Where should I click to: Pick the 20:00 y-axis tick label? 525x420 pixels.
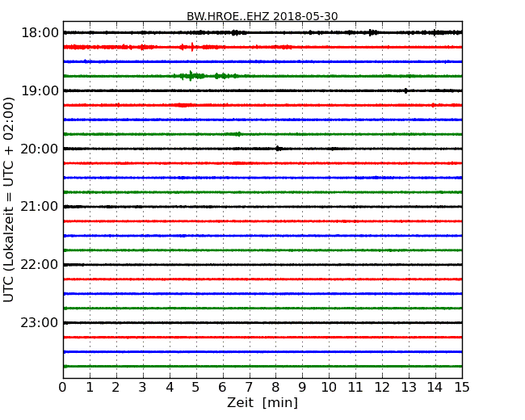(40, 149)
